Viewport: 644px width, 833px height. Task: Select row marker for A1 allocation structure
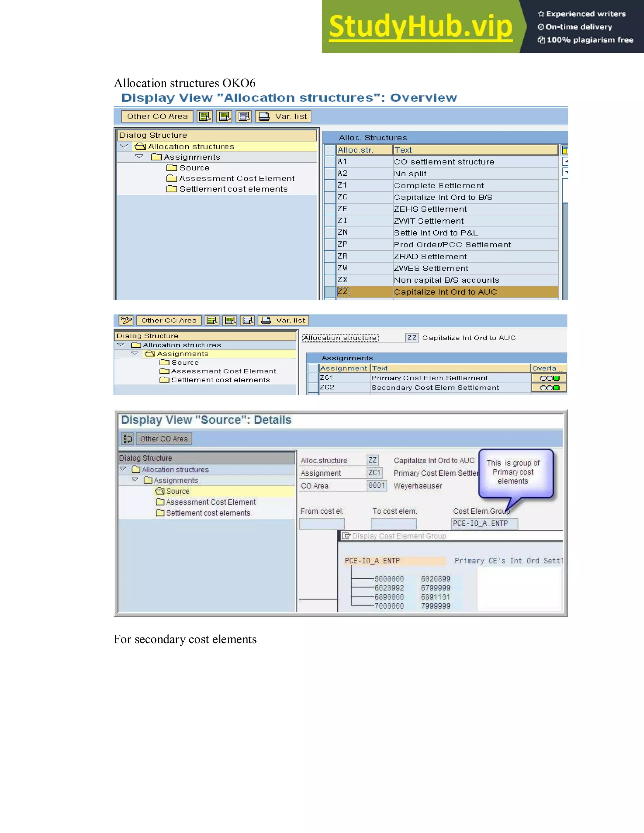(x=330, y=162)
